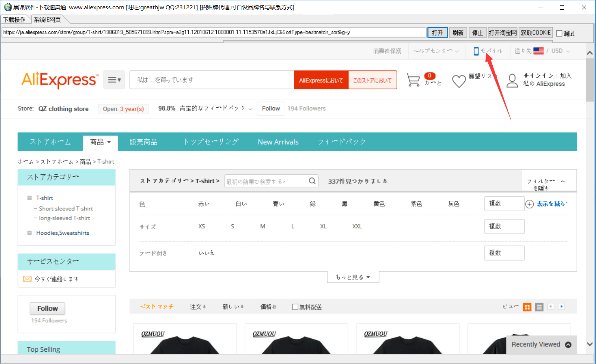
Task: Open the wish list heart icon
Action: pyautogui.click(x=459, y=80)
